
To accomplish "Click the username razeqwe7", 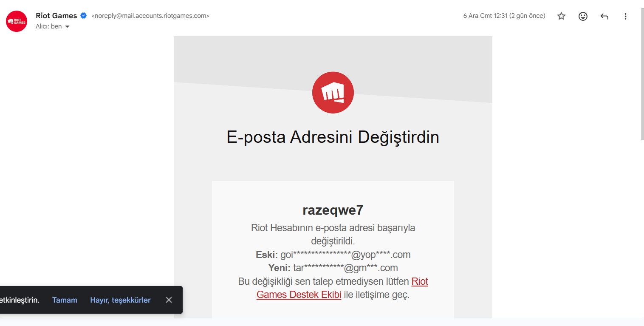I will (x=333, y=210).
